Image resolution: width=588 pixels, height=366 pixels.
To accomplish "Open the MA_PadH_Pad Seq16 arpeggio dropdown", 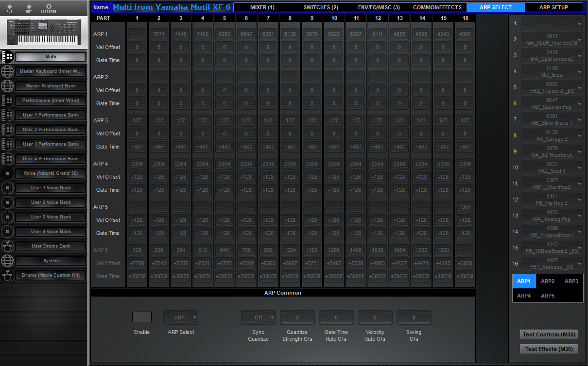I will 552,38.
